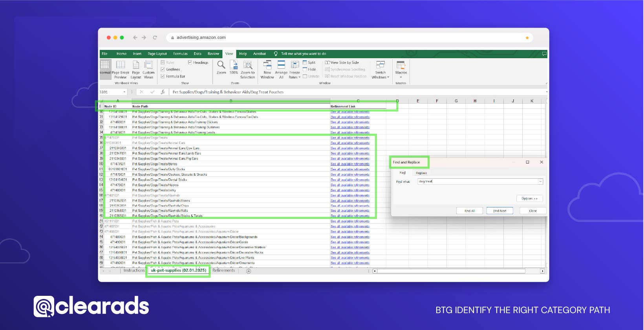Image resolution: width=644 pixels, height=330 pixels.
Task: Switch to Normal workbook view
Action: (x=105, y=69)
